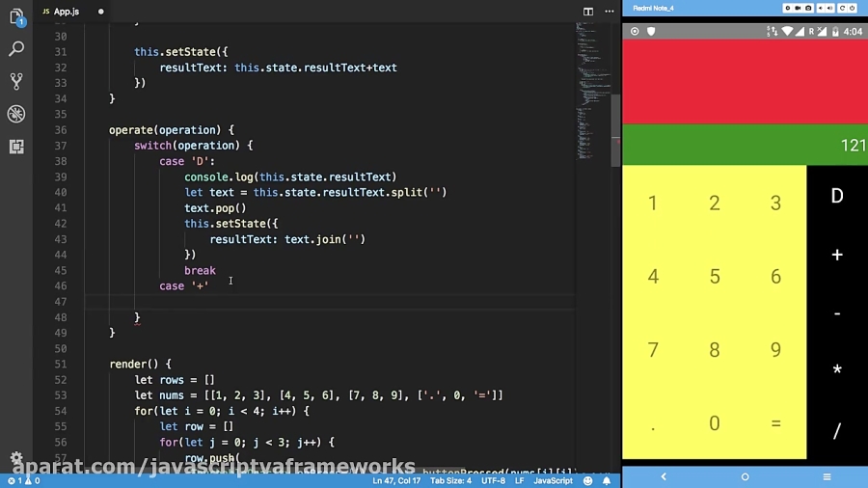Screen dimensions: 868x488
Task: Tap the divide slash operator on calculator
Action: click(837, 430)
